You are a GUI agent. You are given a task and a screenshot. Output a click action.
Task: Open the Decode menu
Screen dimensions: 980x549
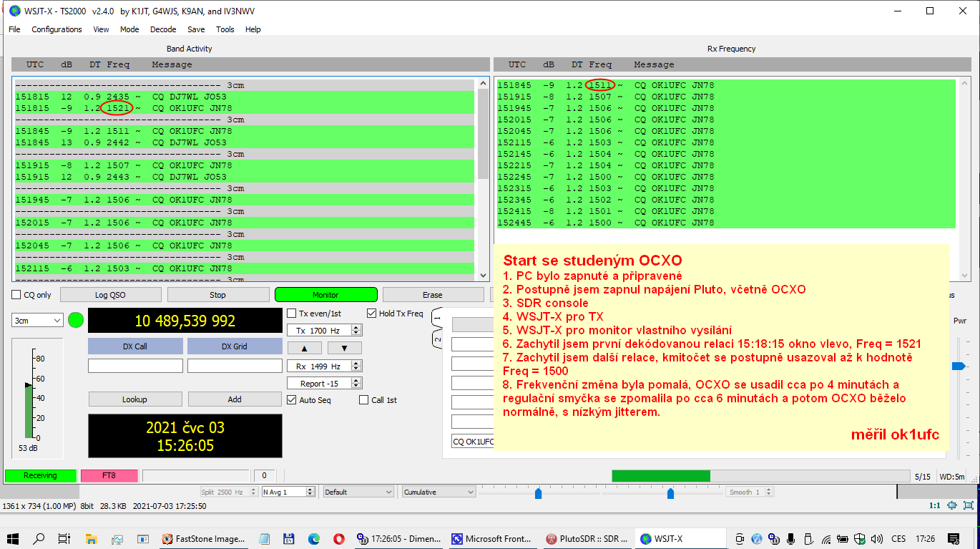(163, 29)
